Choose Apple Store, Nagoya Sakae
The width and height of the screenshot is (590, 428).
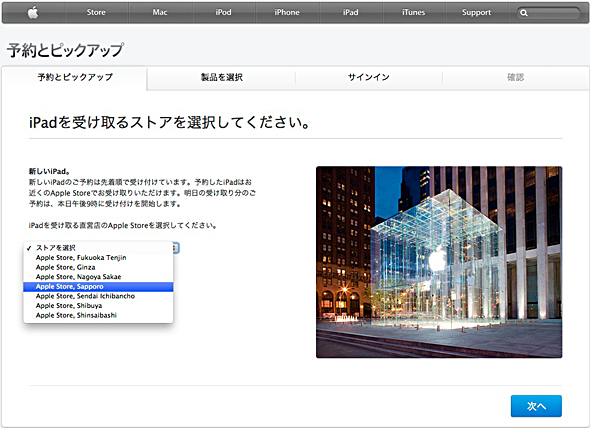tap(98, 277)
